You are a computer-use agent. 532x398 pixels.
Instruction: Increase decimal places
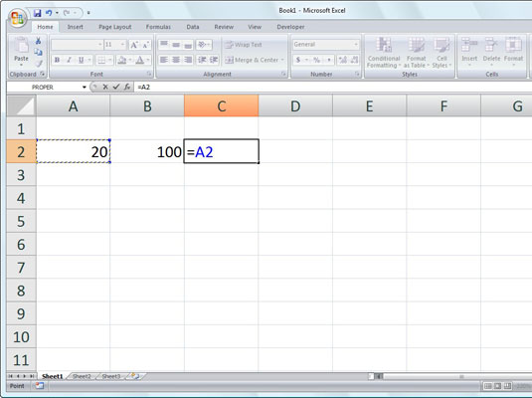click(343, 60)
